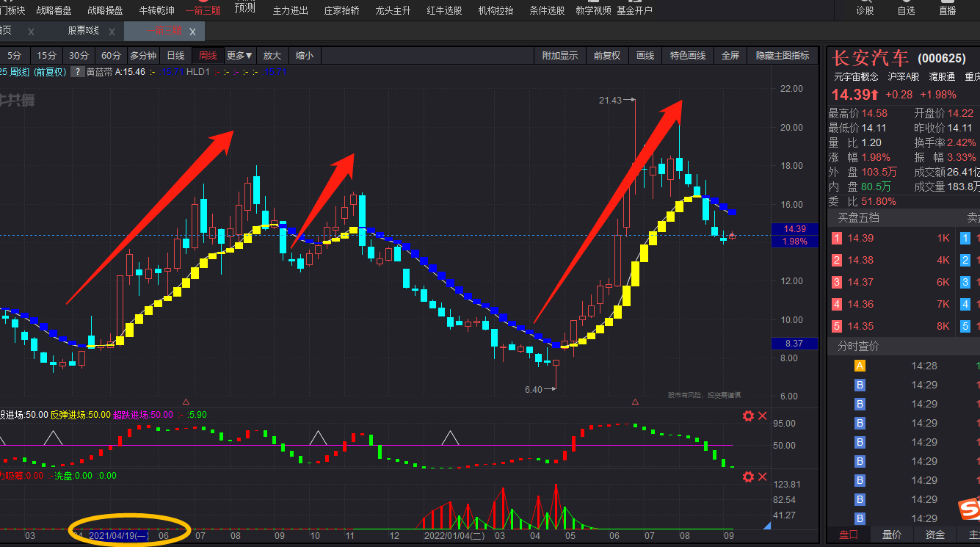This screenshot has width=980, height=547.
Task: Expand the 更多 period dropdown
Action: pyautogui.click(x=239, y=56)
